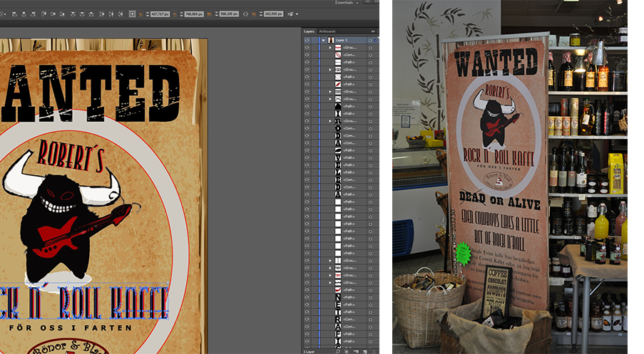Click the vertical distribute bottom icon

coord(91,14)
